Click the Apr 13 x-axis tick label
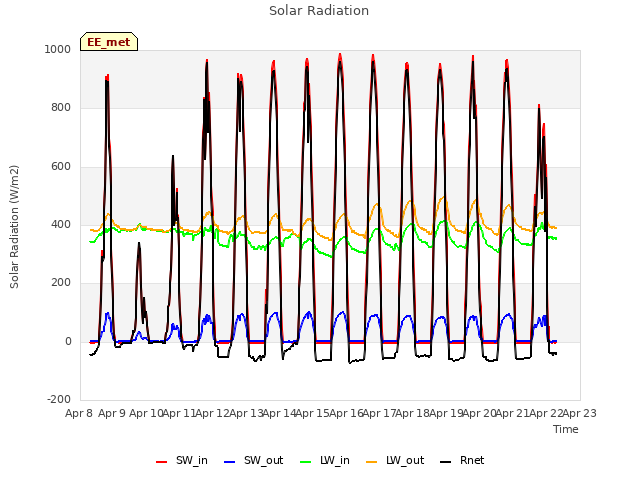 point(246,413)
